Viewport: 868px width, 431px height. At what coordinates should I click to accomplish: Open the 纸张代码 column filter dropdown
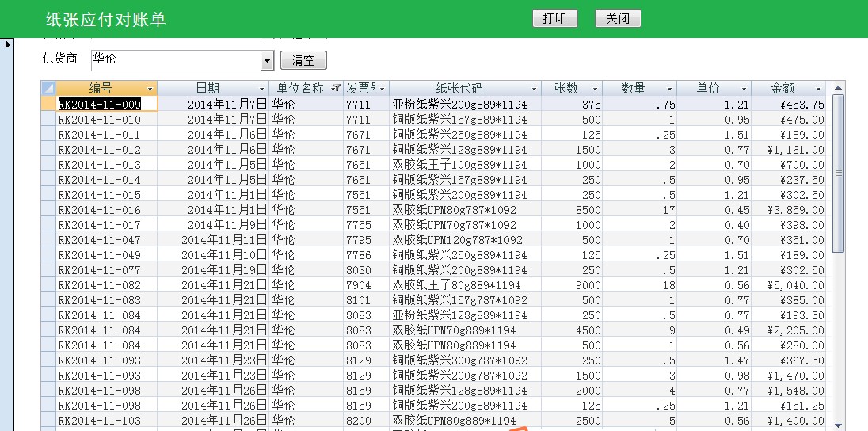pyautogui.click(x=535, y=89)
